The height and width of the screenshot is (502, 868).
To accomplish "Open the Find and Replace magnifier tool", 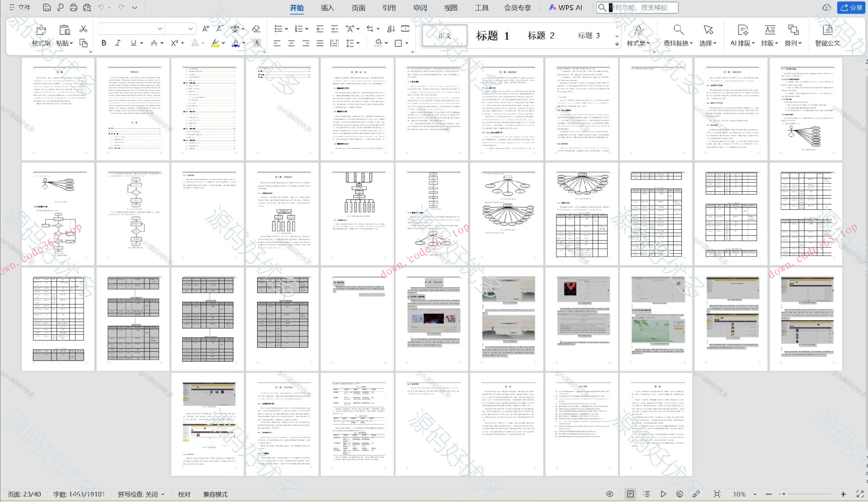I will pyautogui.click(x=678, y=30).
